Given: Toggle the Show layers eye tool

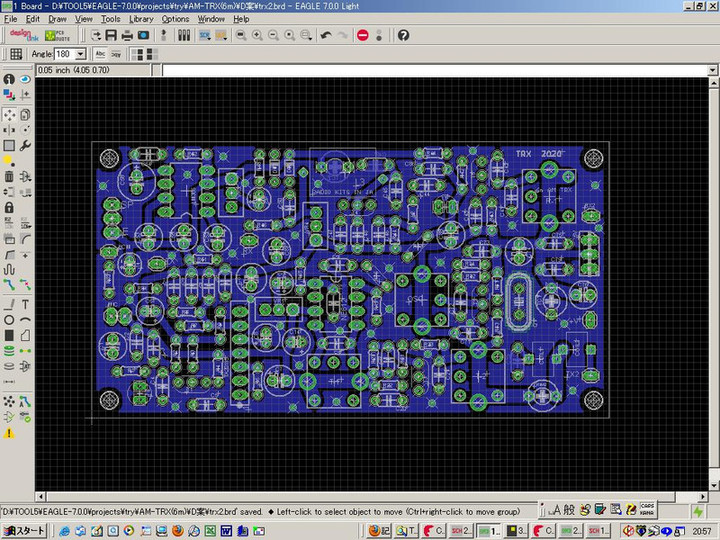Looking at the screenshot, I should (x=25, y=79).
